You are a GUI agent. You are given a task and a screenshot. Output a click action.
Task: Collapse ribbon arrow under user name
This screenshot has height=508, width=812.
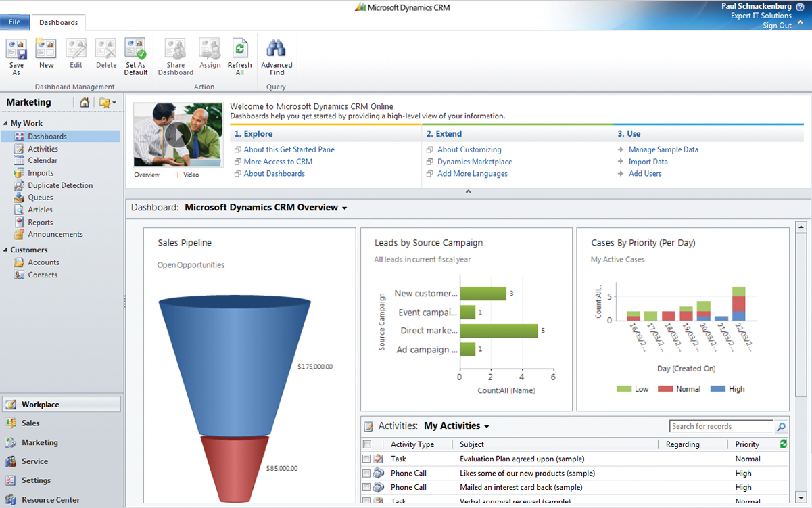801,22
